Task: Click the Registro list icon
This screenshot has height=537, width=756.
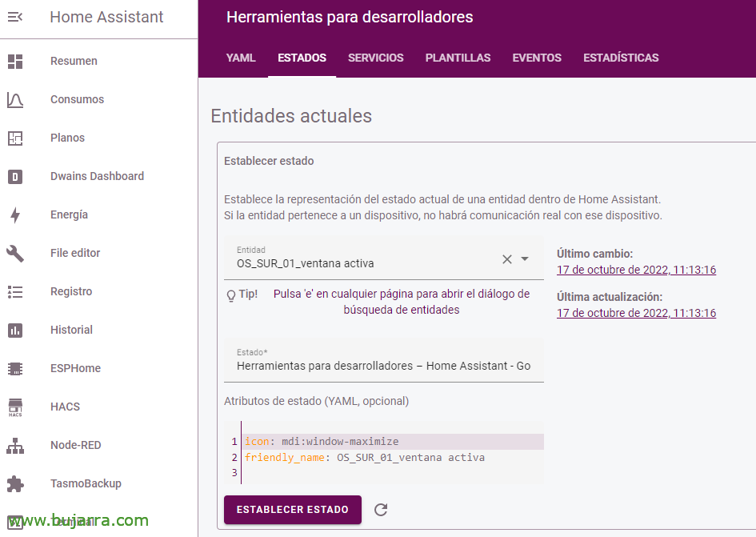Action: tap(15, 292)
